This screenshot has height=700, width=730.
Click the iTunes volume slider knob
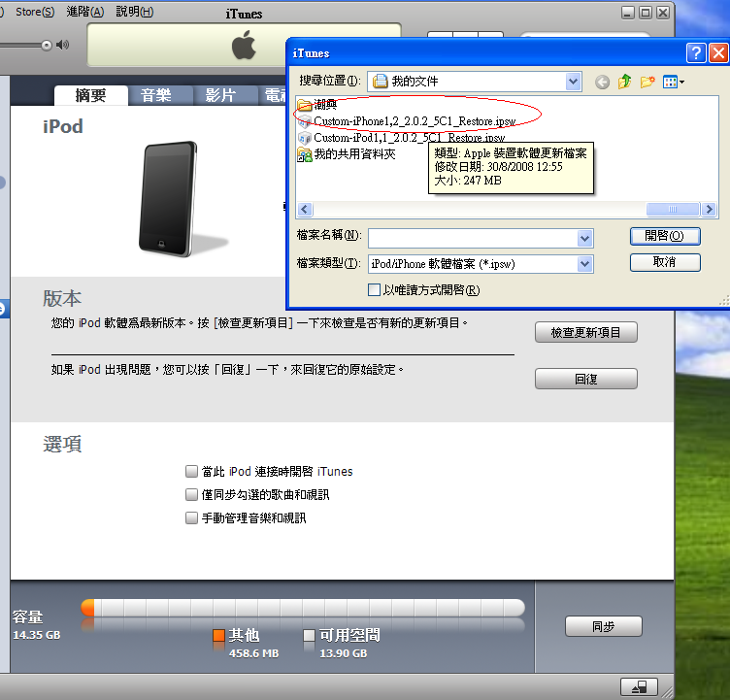(x=44, y=45)
